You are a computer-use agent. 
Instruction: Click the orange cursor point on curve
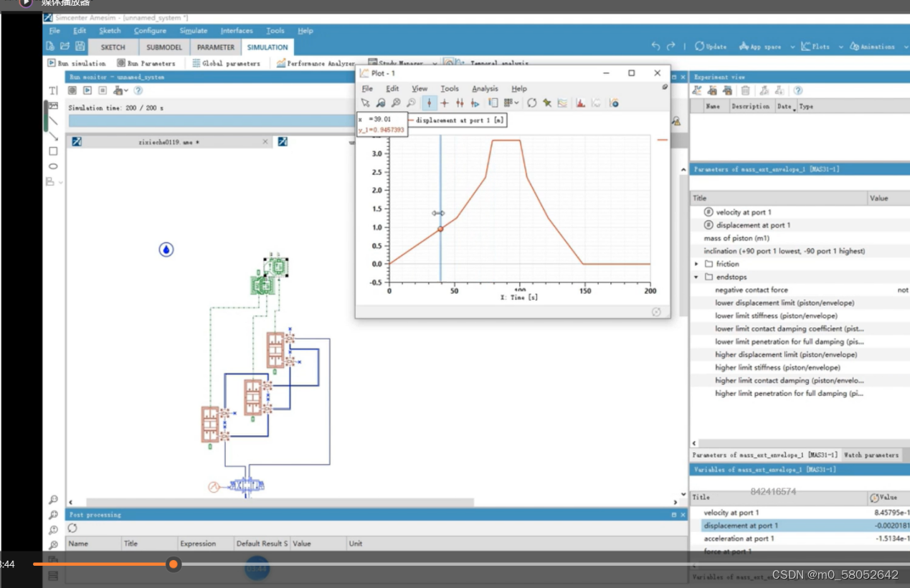tap(440, 229)
